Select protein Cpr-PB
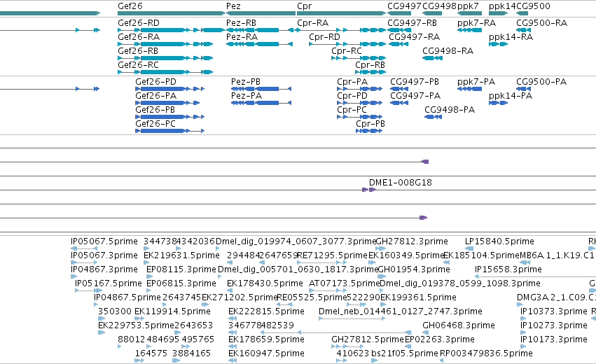Viewport: 596px width, 364px height. [369, 131]
